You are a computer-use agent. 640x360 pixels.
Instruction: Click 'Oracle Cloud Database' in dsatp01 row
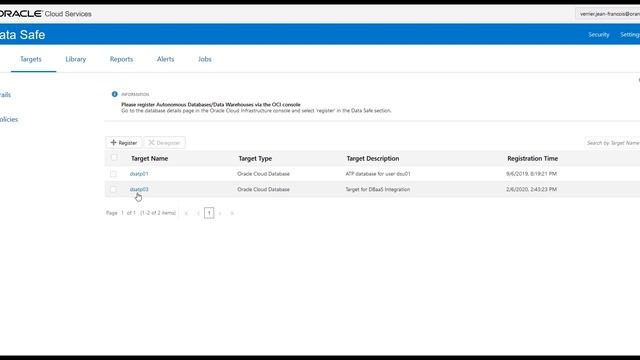pyautogui.click(x=263, y=174)
